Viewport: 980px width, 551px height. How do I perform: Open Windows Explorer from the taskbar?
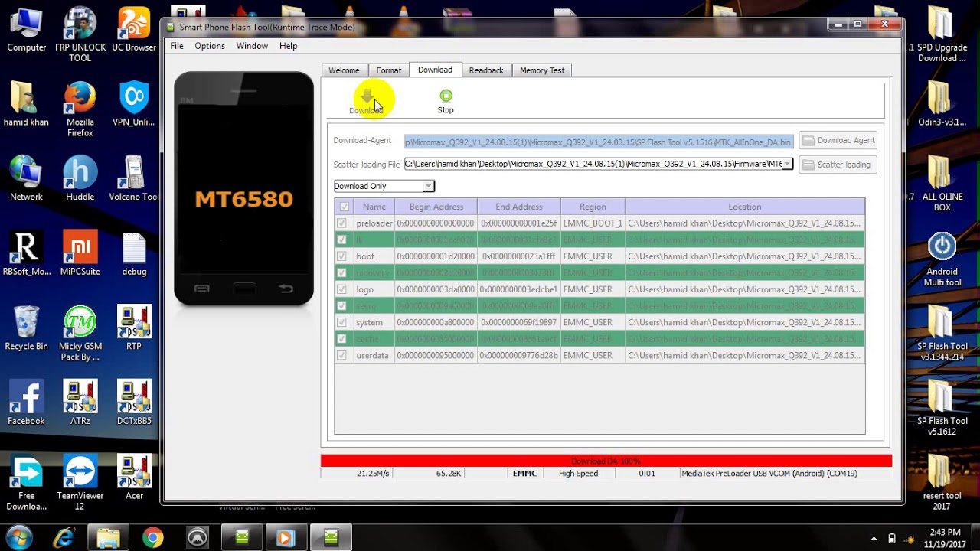click(108, 538)
